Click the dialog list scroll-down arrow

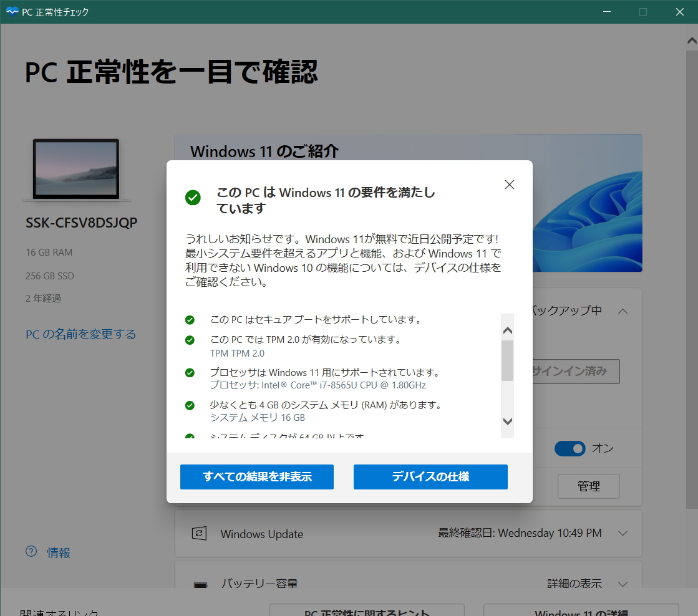[x=508, y=421]
